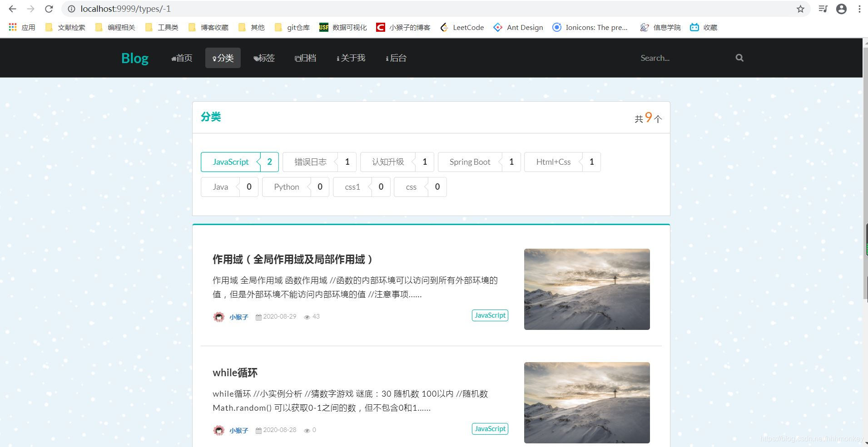Click the eye icon showing 43 views
The image size is (868, 447).
click(x=308, y=316)
